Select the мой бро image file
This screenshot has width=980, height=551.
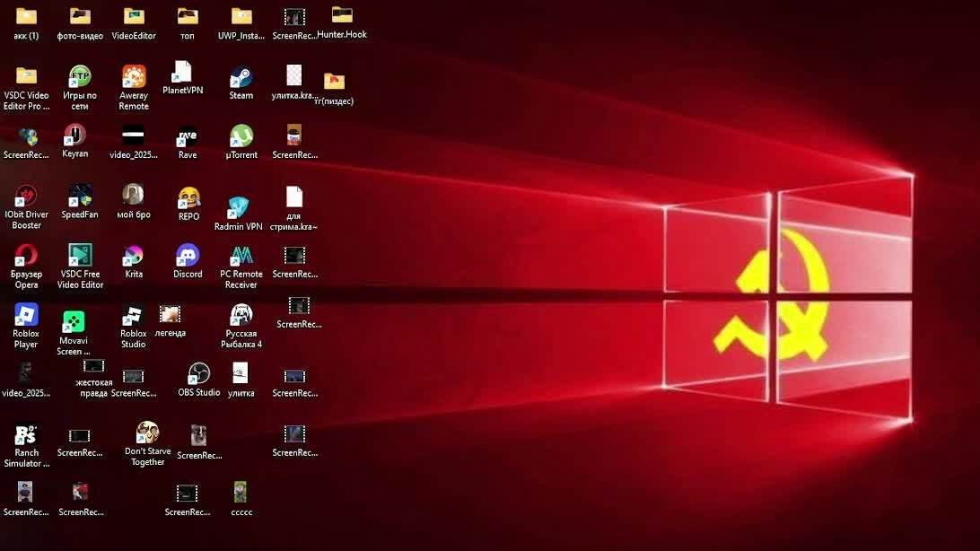(x=133, y=196)
